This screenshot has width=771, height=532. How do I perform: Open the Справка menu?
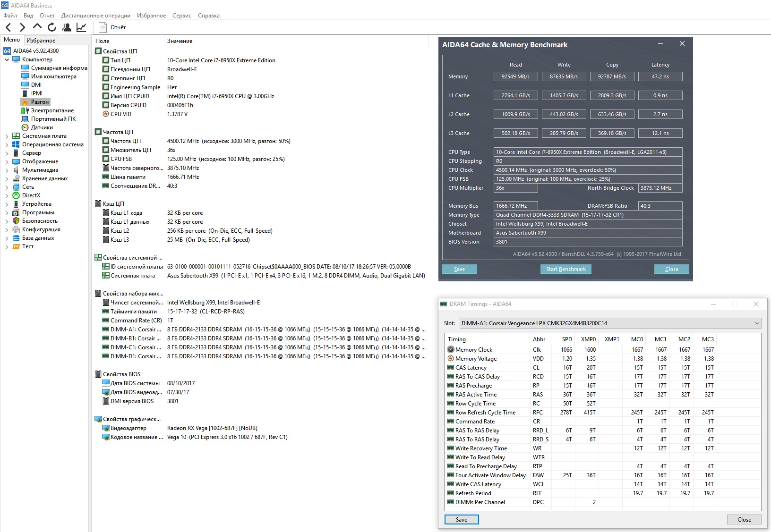pos(209,16)
